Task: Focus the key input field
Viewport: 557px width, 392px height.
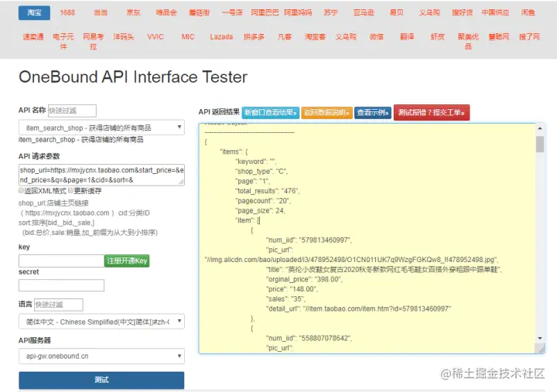Action: (61, 261)
